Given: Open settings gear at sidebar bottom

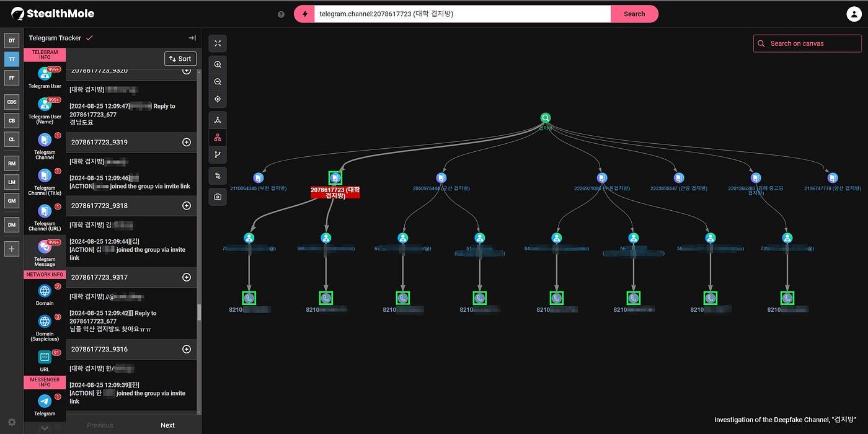Looking at the screenshot, I should 12,422.
